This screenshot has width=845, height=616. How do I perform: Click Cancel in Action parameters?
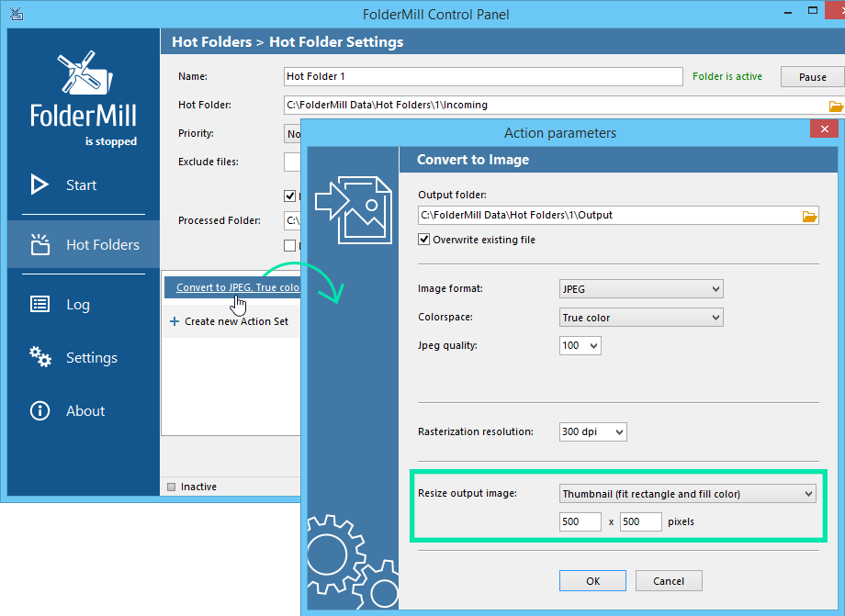pos(669,580)
